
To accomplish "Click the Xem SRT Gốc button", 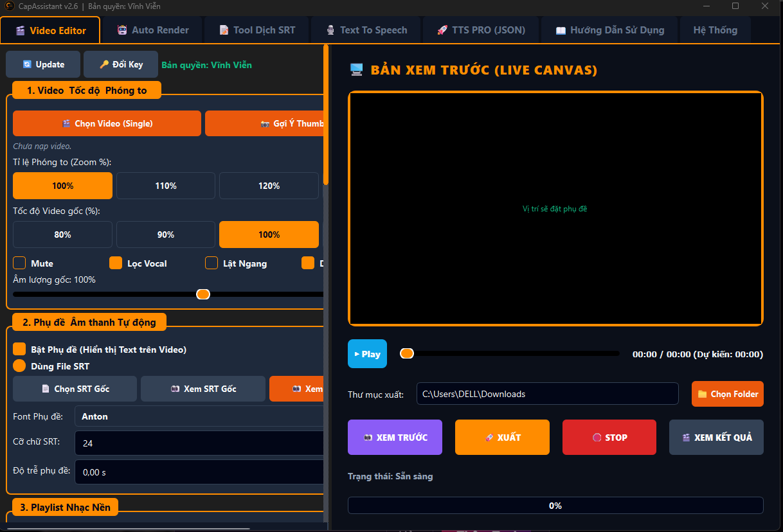I will 203,389.
